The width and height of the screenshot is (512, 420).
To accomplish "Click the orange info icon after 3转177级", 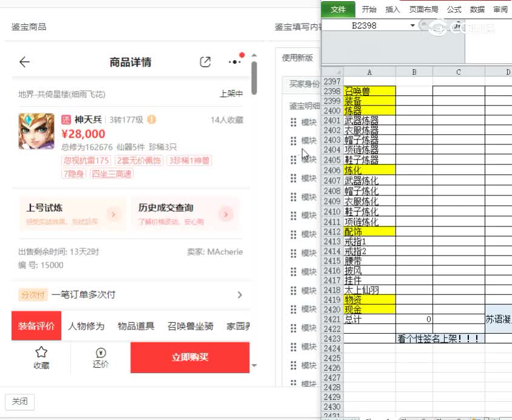I will [152, 120].
